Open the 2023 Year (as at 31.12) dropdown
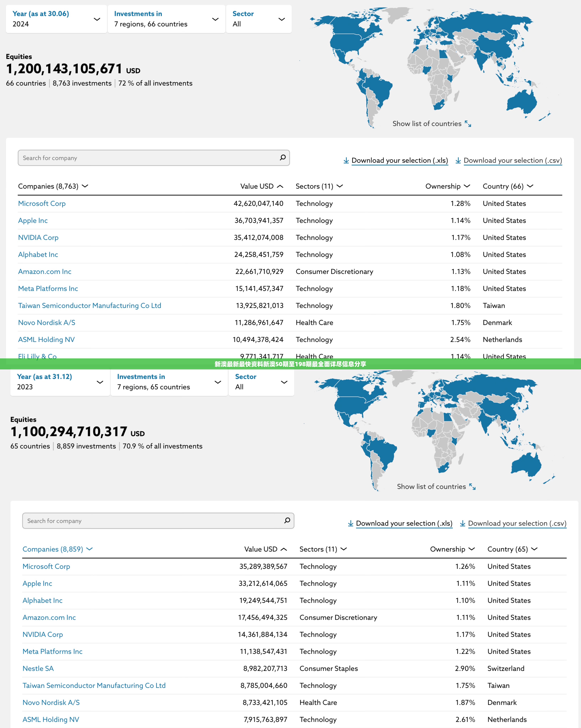 pos(60,382)
